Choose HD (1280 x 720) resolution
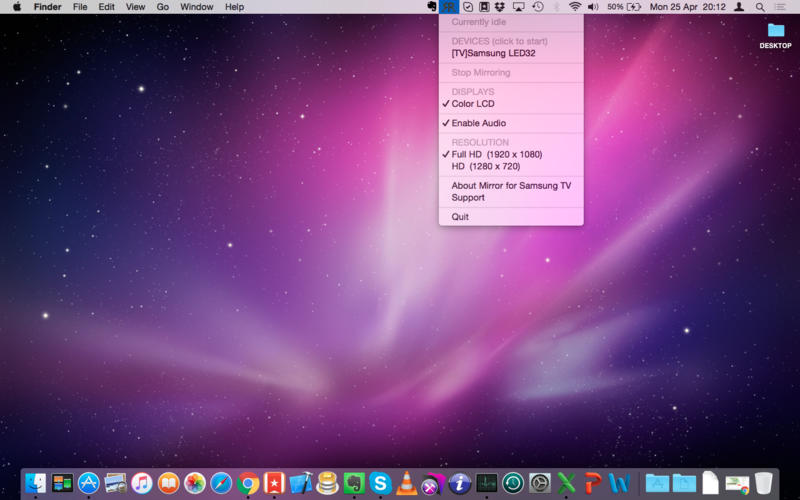 click(485, 167)
